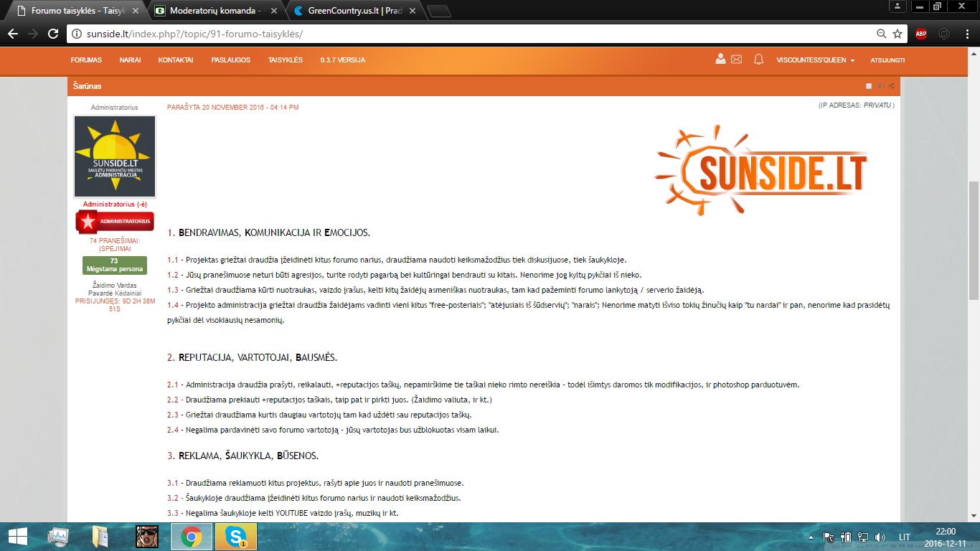Launch the GTA San Andreas taskbar icon
Screen dimensions: 980x551
146,537
